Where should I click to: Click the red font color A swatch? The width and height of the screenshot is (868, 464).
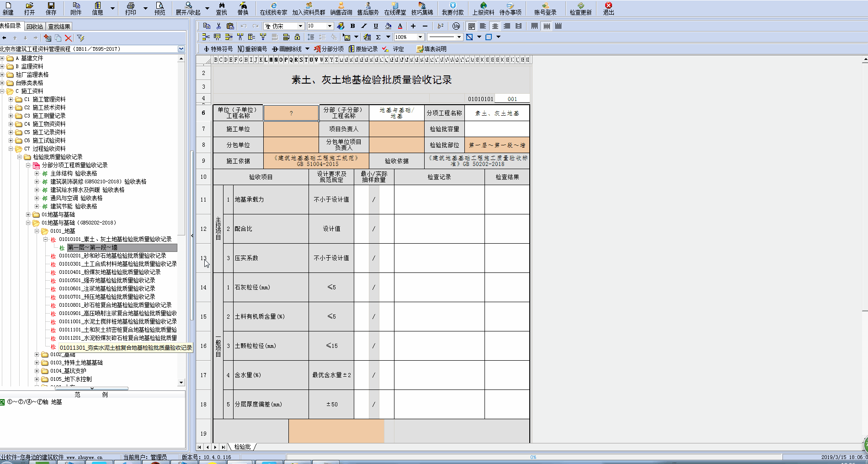[400, 26]
